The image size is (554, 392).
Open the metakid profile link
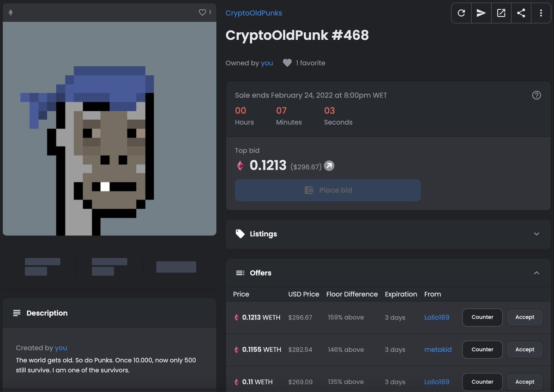[438, 350]
